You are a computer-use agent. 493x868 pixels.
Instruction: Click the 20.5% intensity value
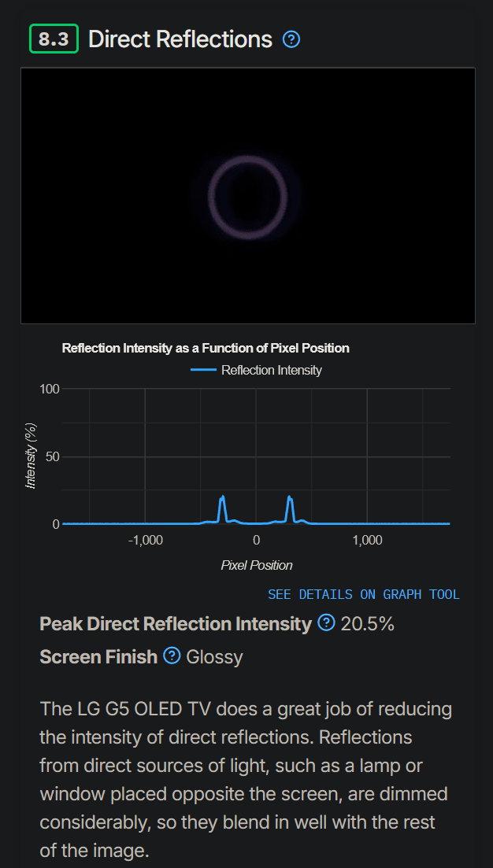tap(367, 624)
